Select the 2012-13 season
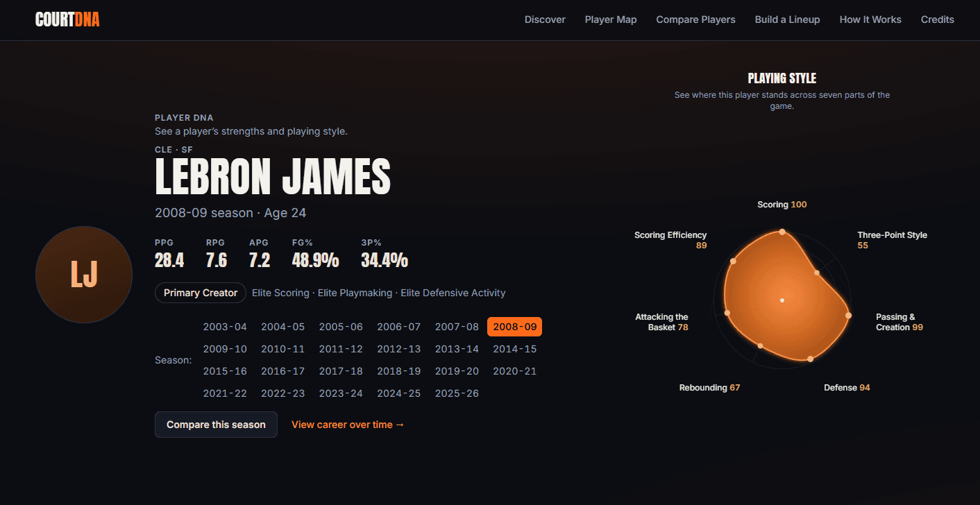Viewport: 980px width, 505px height. click(x=399, y=349)
